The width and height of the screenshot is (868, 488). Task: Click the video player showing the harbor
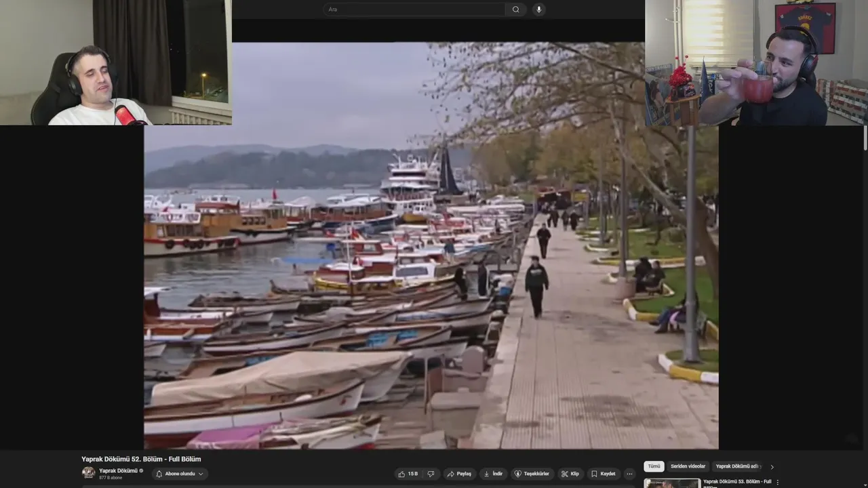[431, 245]
